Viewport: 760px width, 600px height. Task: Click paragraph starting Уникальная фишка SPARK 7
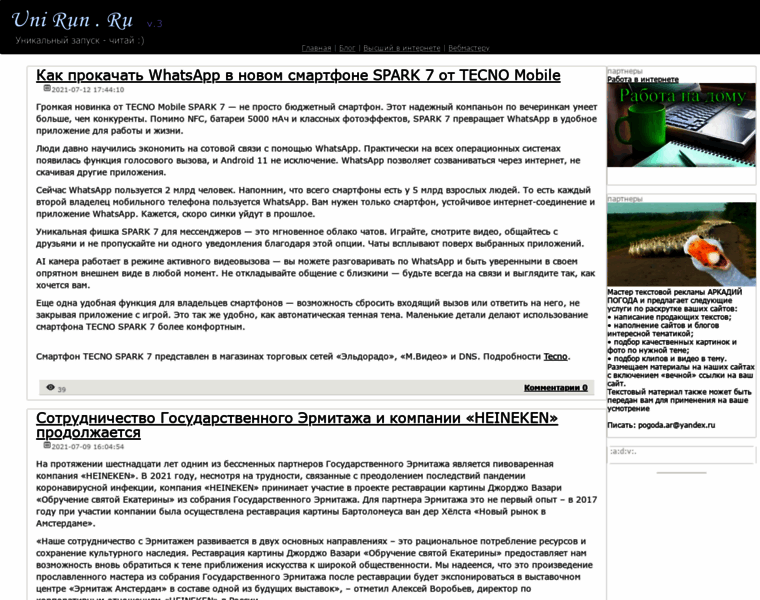[310, 237]
